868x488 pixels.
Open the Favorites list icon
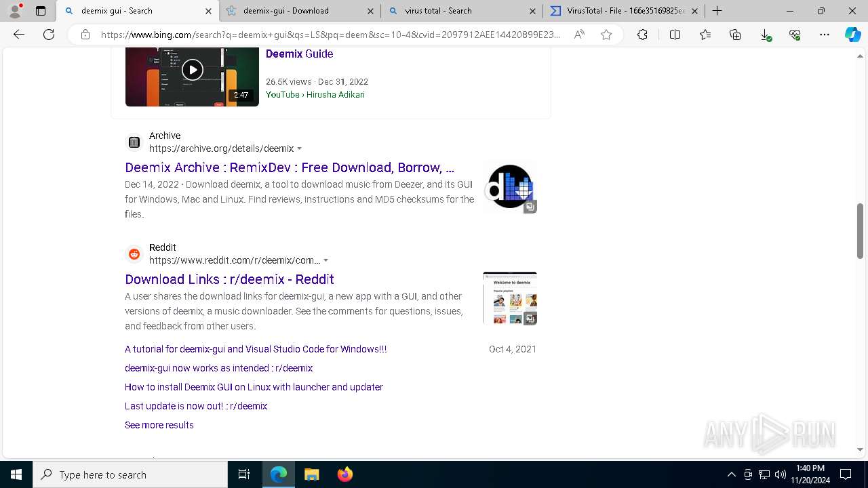click(x=705, y=35)
